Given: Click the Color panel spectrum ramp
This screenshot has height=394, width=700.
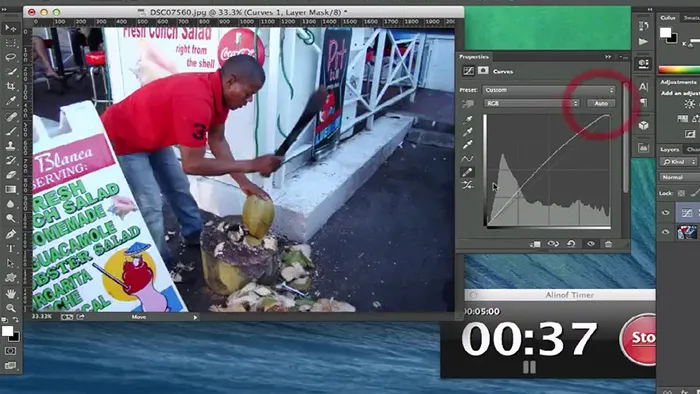Looking at the screenshot, I should click(x=679, y=70).
